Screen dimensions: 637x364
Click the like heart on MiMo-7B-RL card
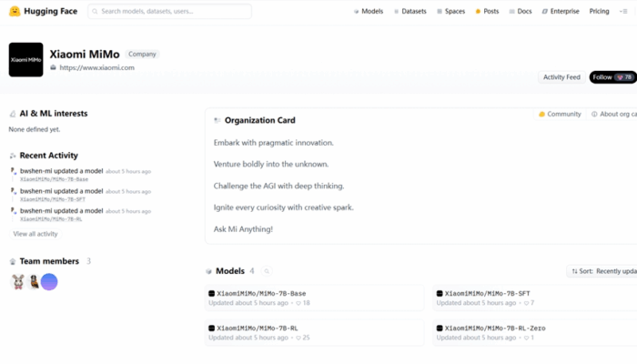298,338
